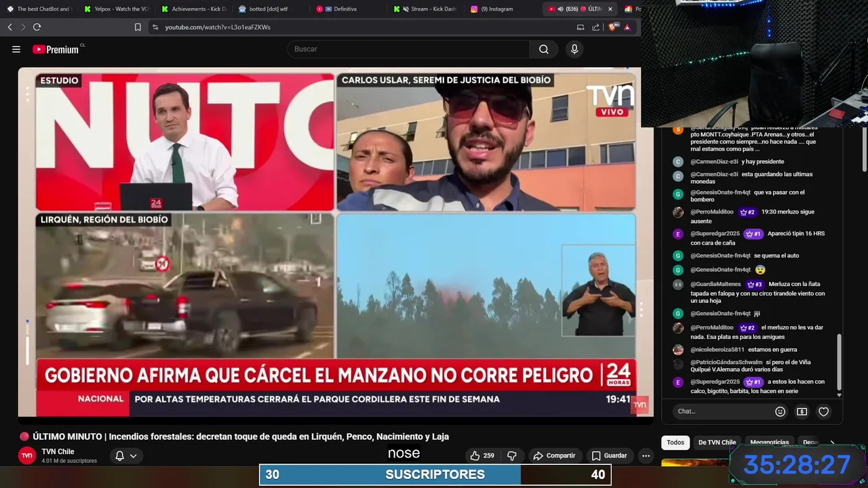Open Brave Rewards triangle icon
868x488 pixels.
pyautogui.click(x=627, y=27)
